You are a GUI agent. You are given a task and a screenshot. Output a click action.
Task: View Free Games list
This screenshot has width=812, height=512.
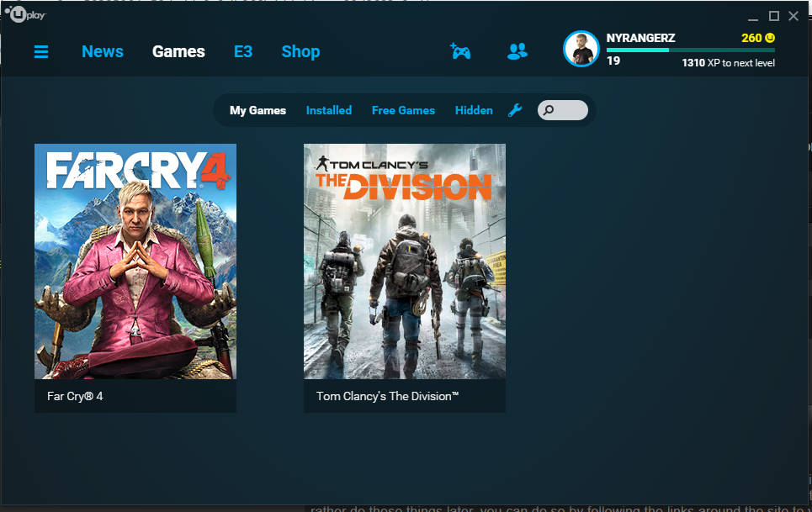[403, 110]
